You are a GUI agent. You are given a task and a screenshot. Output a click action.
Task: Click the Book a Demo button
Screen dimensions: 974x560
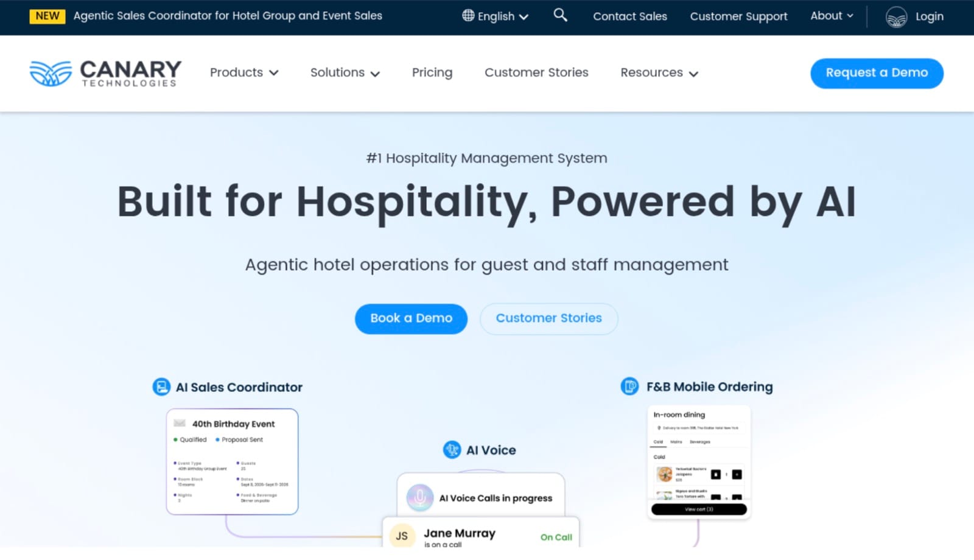[x=411, y=318]
